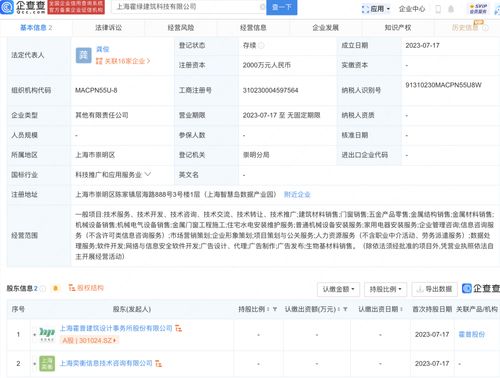Switch to the 经营信息 tab
Viewport: 500px width, 378px height.
tap(253, 28)
